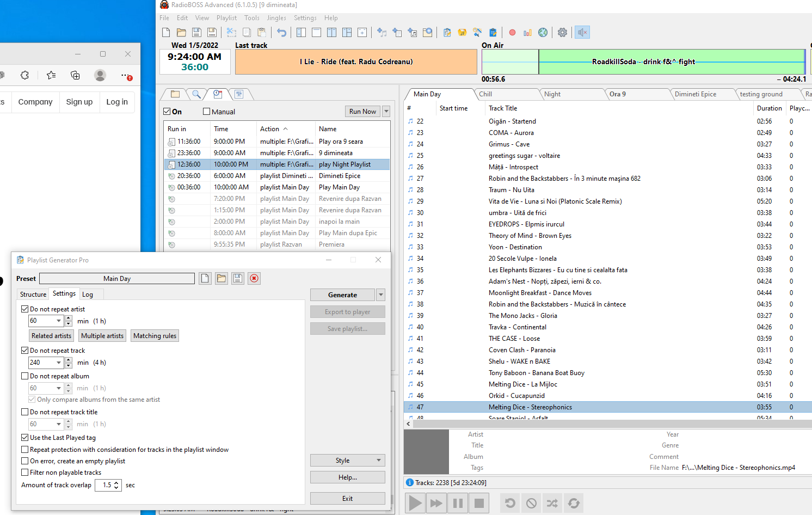This screenshot has width=812, height=515.
Task: Toggle shuffle playback mode
Action: [552, 503]
